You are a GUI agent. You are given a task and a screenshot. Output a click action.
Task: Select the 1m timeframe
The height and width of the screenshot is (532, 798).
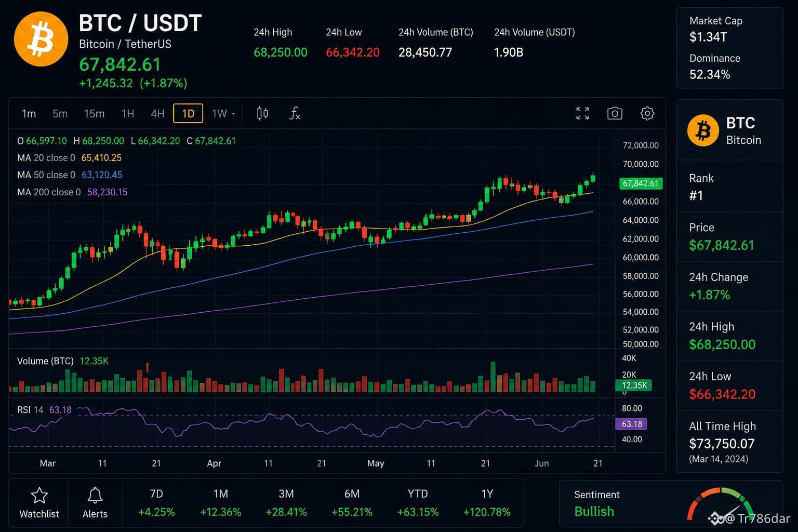[29, 113]
